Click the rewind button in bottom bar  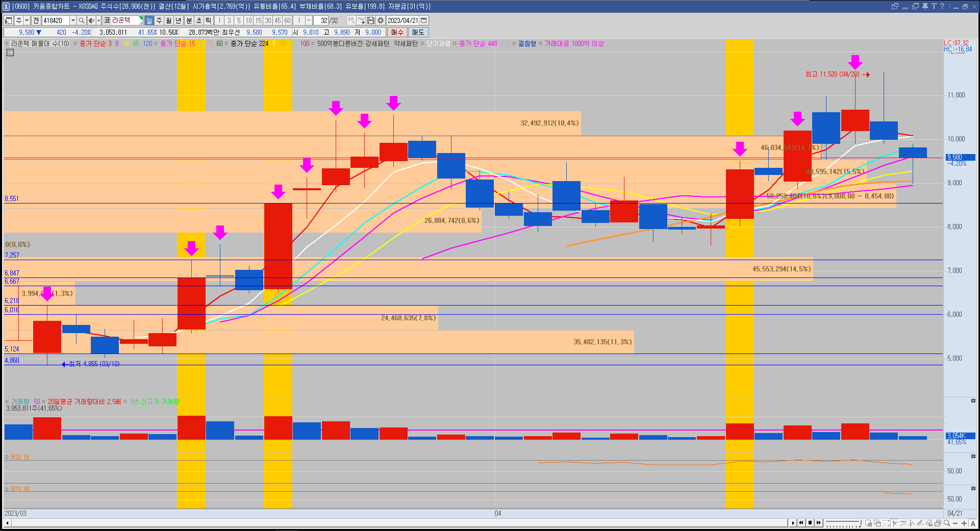click(x=801, y=523)
